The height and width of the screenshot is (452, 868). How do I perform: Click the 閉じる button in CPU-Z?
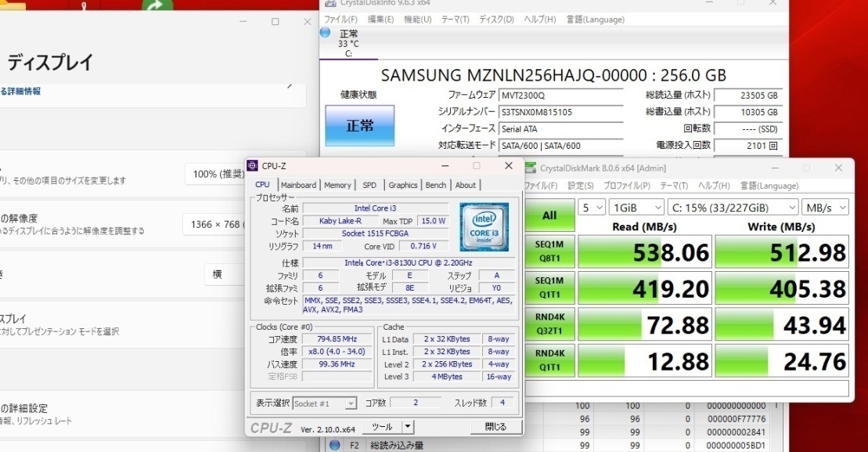(x=495, y=426)
